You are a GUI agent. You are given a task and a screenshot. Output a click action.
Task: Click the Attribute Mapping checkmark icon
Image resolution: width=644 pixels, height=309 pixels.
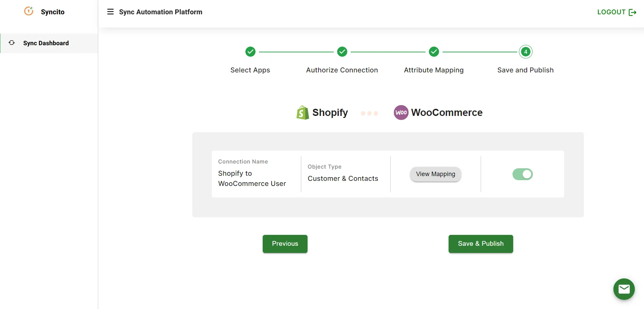(434, 52)
